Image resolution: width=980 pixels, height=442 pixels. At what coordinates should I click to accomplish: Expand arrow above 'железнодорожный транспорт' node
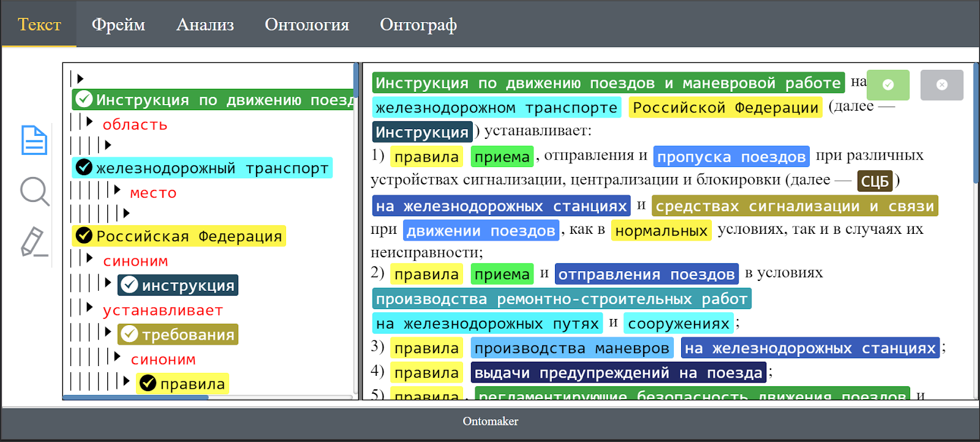(108, 145)
